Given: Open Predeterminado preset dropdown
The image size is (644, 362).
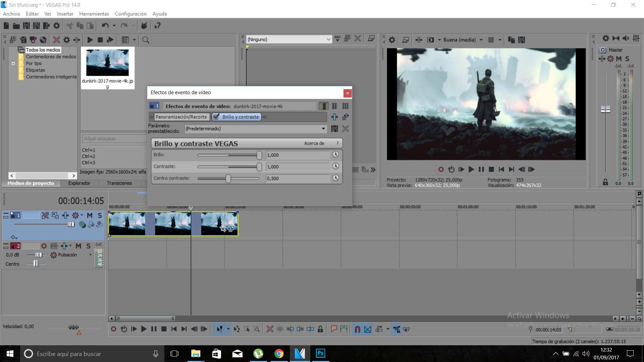Looking at the screenshot, I should tap(323, 129).
